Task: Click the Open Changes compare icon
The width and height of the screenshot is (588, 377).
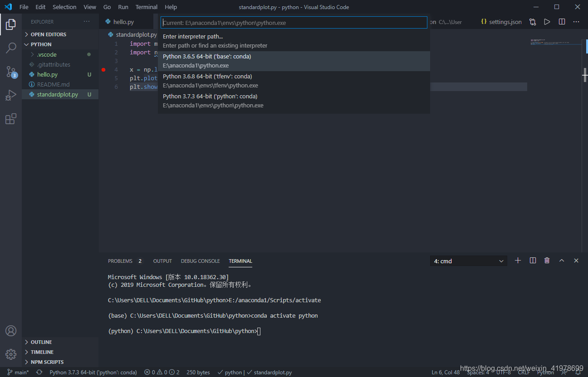Action: (533, 22)
